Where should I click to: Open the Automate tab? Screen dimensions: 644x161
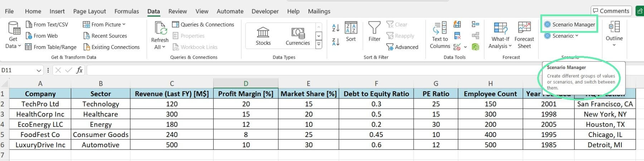point(230,11)
